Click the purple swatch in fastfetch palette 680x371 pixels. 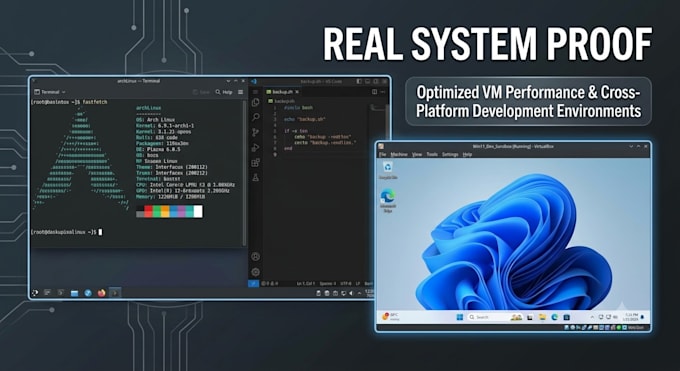point(181,211)
